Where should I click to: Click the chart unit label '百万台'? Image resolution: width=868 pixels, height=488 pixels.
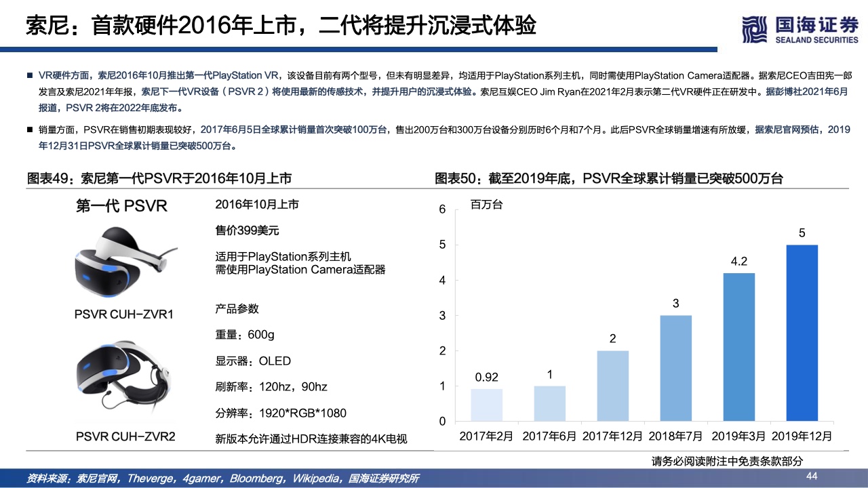[487, 204]
